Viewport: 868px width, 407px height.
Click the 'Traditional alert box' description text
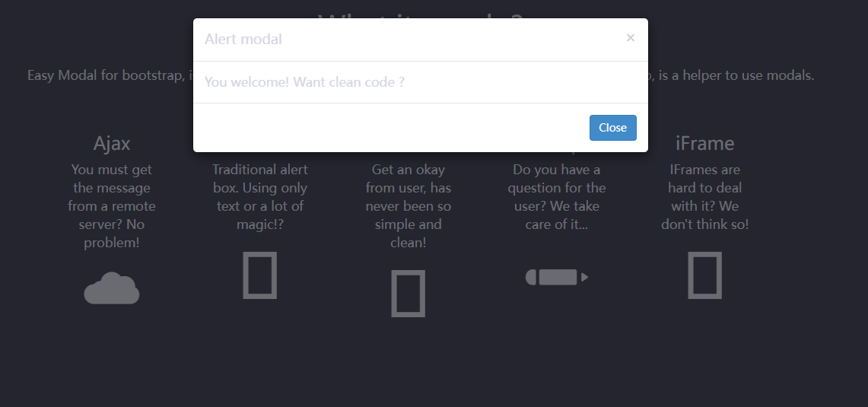pyautogui.click(x=259, y=196)
